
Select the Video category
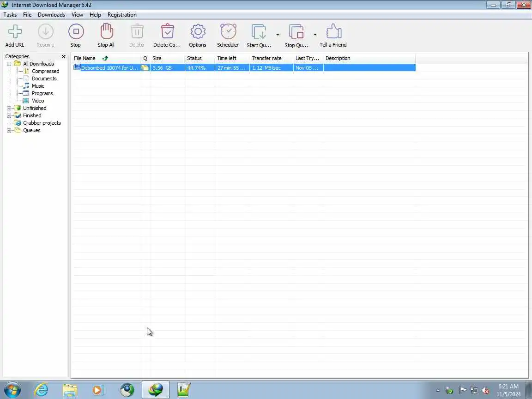[x=38, y=101]
